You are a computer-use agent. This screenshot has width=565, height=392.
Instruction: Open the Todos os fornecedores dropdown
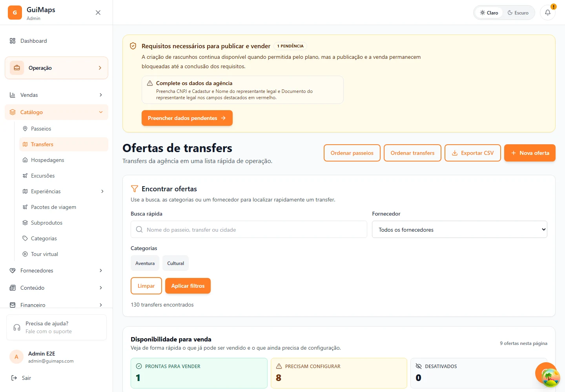[459, 230]
